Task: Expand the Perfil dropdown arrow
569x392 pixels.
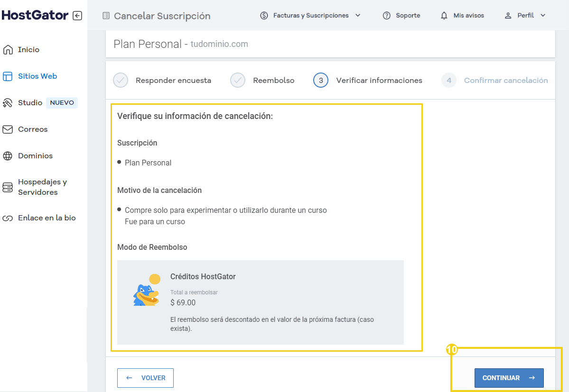Action: [543, 15]
